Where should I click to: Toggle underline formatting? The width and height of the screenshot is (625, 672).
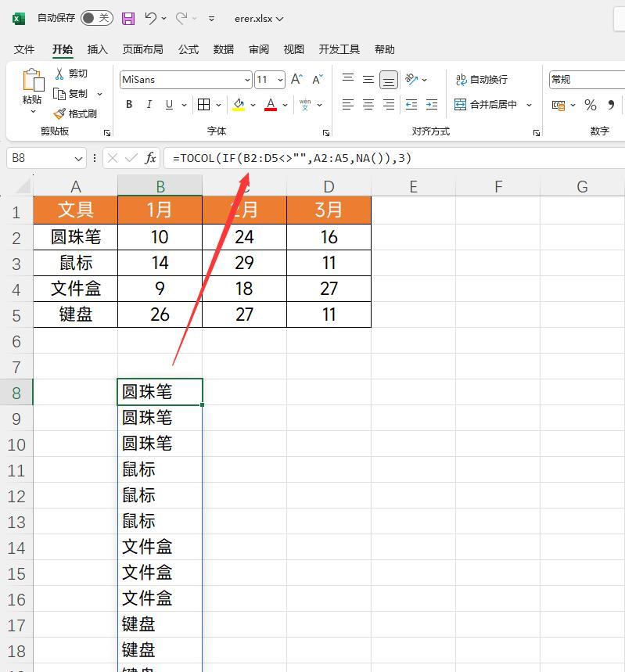[x=169, y=105]
